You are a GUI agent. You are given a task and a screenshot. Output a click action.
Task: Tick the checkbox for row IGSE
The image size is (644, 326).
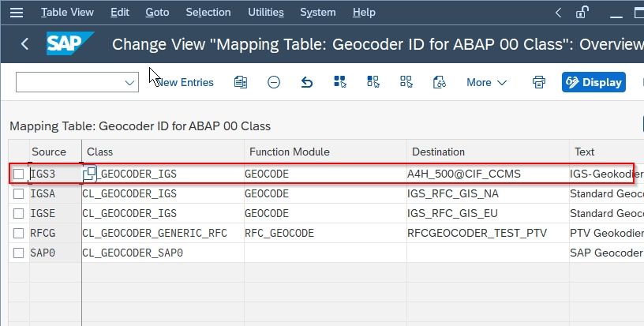click(x=18, y=213)
